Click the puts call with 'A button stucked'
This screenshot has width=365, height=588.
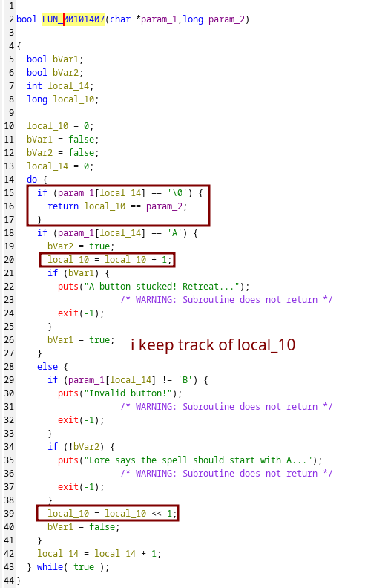click(154, 287)
